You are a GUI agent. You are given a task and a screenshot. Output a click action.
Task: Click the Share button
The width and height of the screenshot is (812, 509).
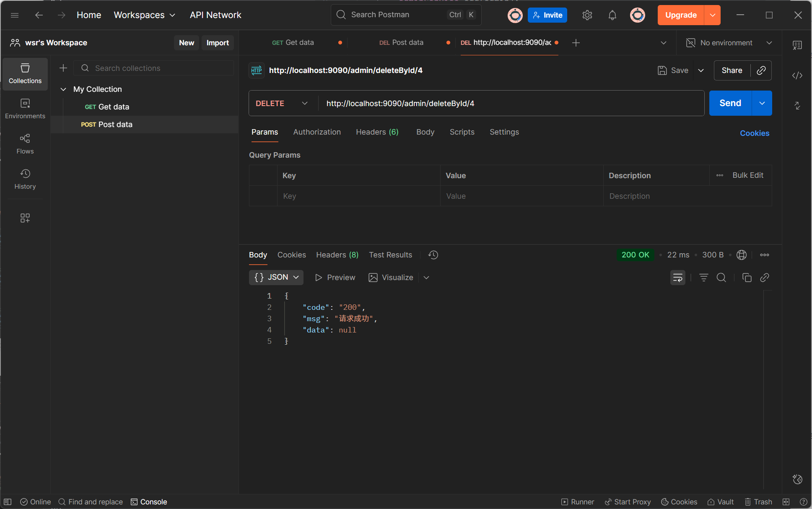coord(732,70)
